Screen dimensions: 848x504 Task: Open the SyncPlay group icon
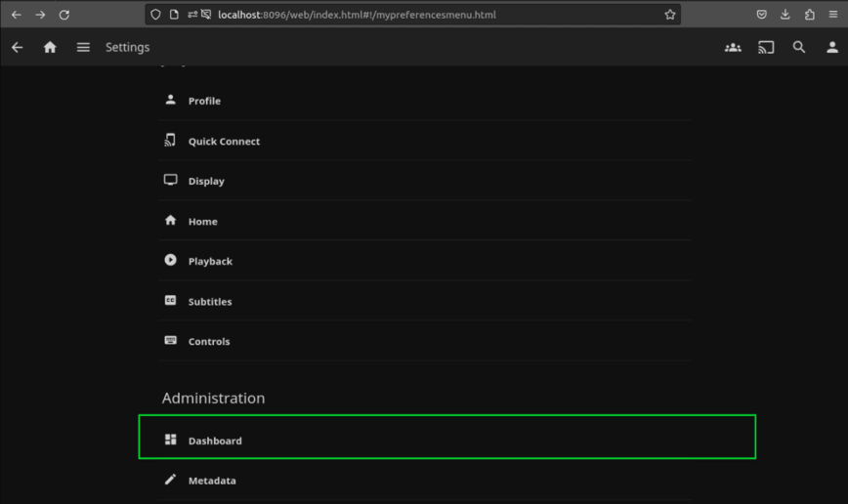coord(734,48)
